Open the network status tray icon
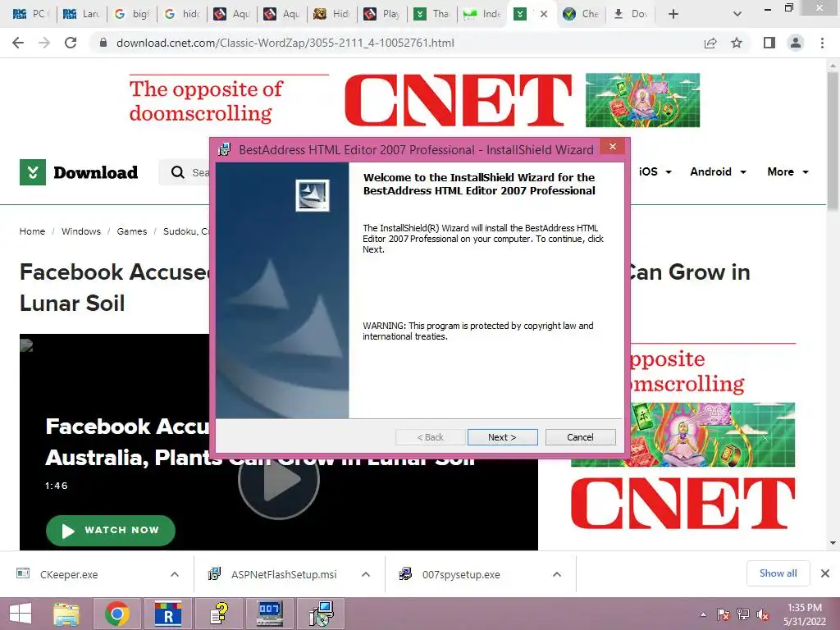Screen dimensions: 840x630 tap(743, 614)
